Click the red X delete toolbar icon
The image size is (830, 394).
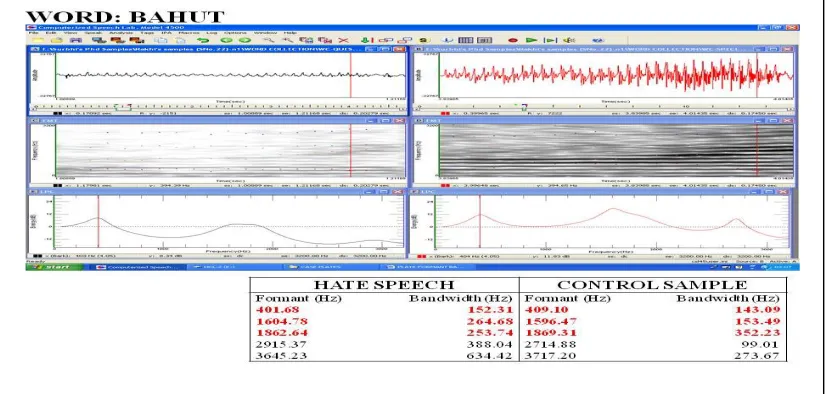tap(344, 40)
